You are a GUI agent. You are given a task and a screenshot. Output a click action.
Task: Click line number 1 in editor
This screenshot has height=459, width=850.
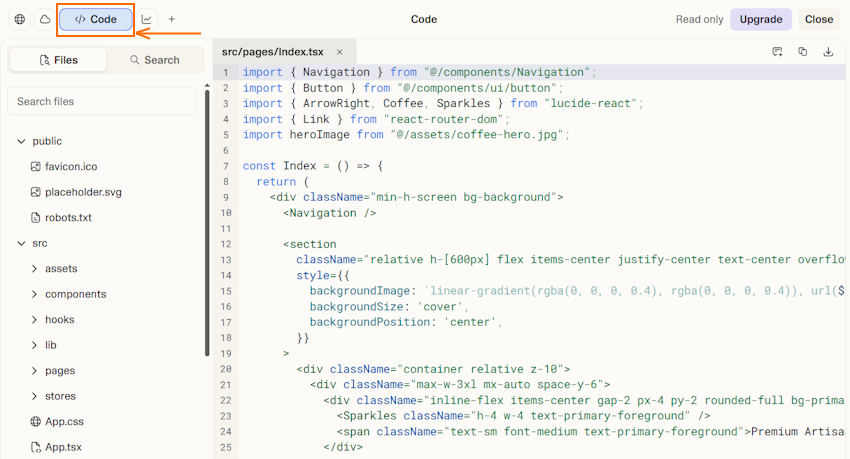[226, 73]
